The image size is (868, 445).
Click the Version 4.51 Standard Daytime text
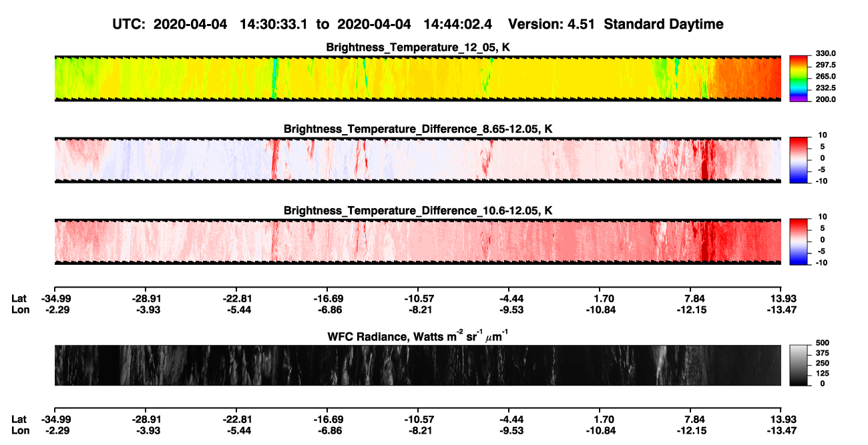pyautogui.click(x=616, y=24)
